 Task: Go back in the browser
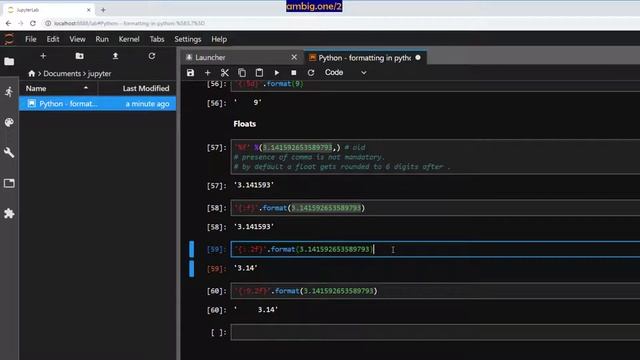coord(9,23)
